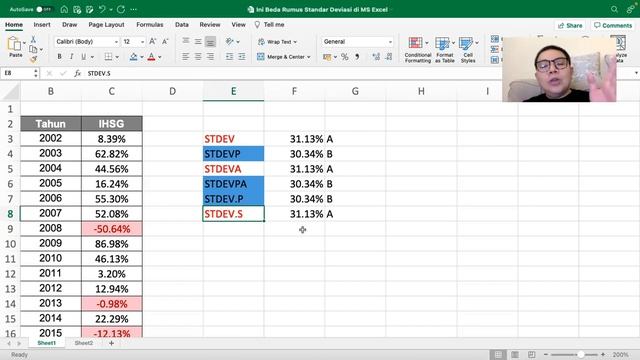
Task: Decrease font size with the small A icon
Action: 165,42
